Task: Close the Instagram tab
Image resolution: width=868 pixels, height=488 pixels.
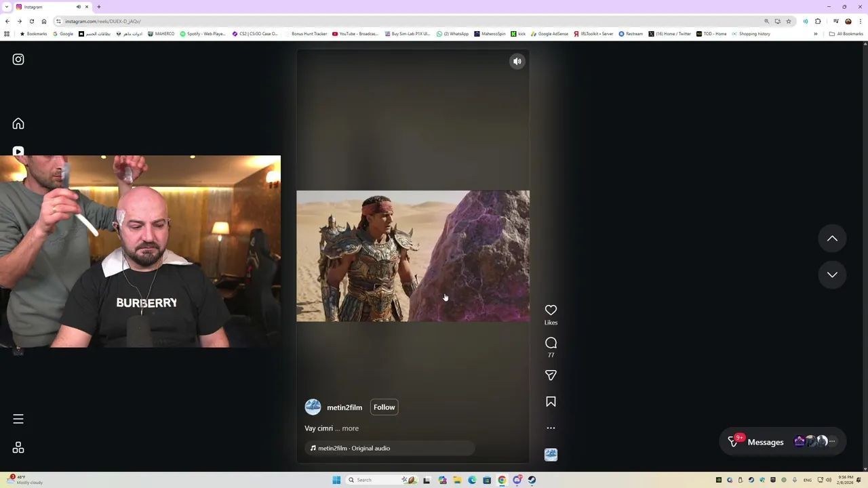Action: coord(87,7)
